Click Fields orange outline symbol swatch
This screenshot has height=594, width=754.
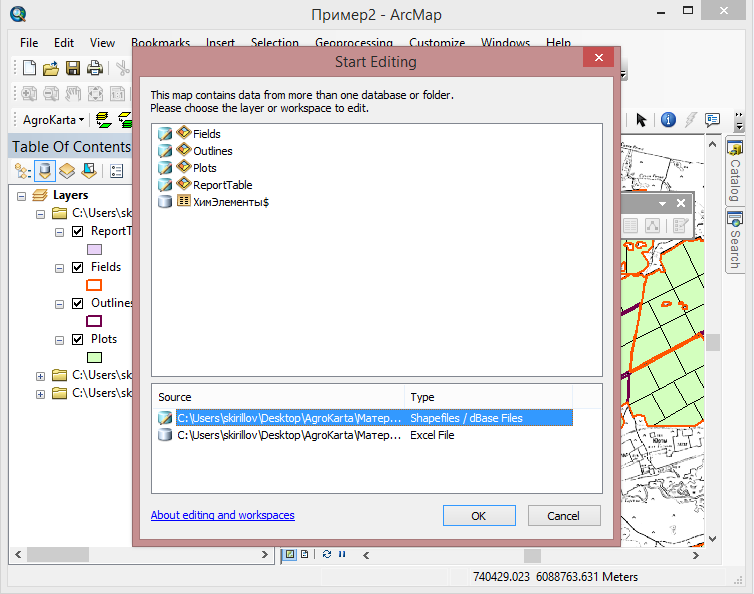coord(94,285)
